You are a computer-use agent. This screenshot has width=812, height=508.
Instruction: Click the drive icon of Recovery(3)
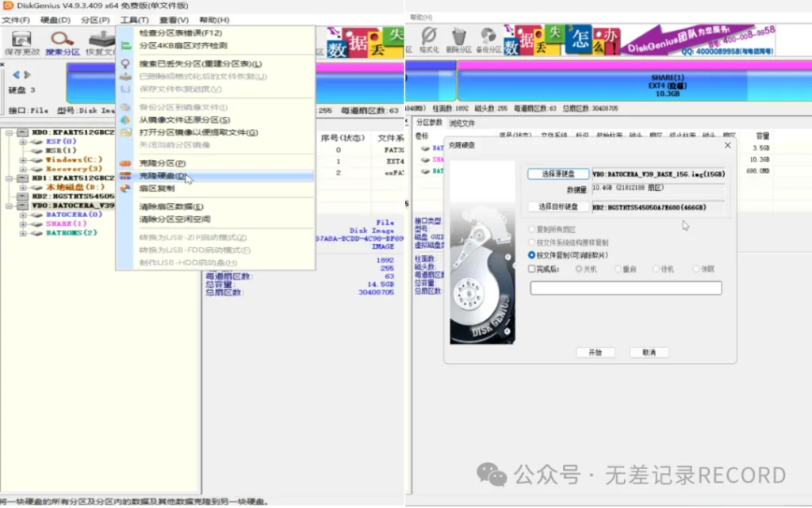point(36,169)
